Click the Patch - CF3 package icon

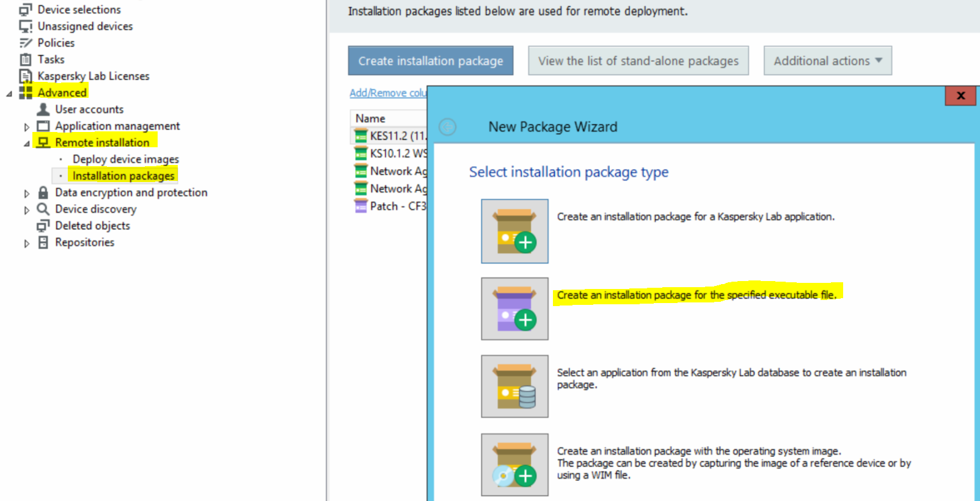[x=361, y=207]
